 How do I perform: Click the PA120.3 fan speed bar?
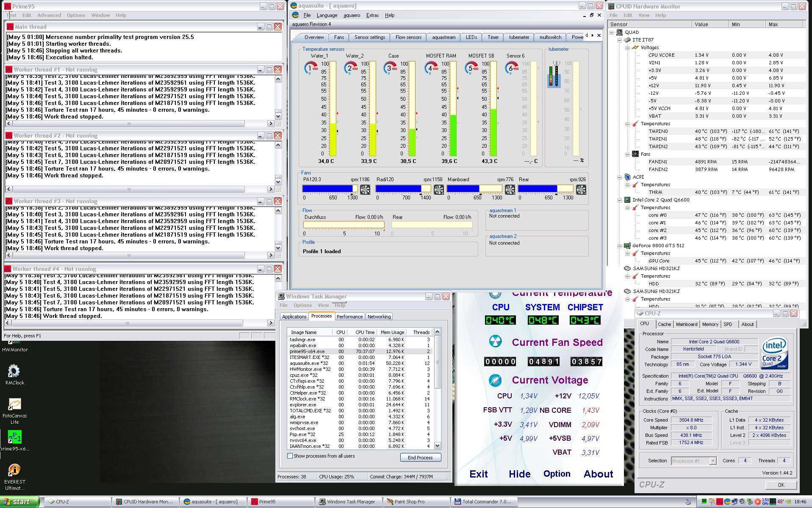tap(330, 189)
